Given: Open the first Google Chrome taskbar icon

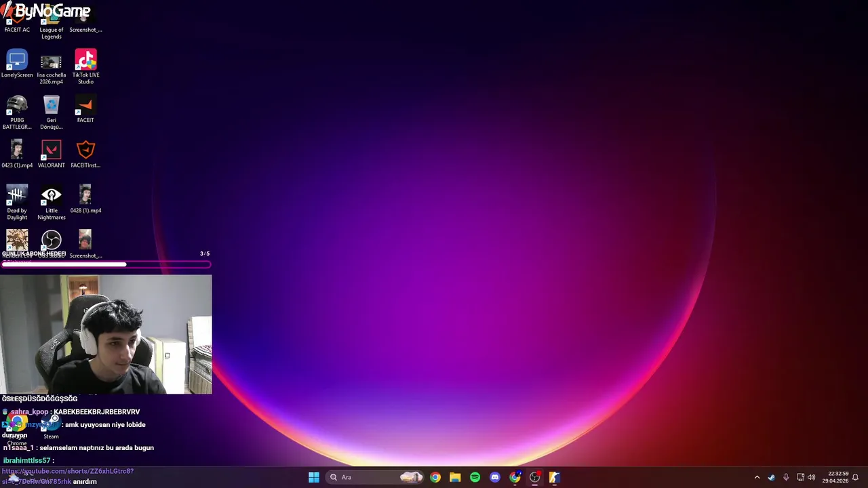Looking at the screenshot, I should click(435, 477).
